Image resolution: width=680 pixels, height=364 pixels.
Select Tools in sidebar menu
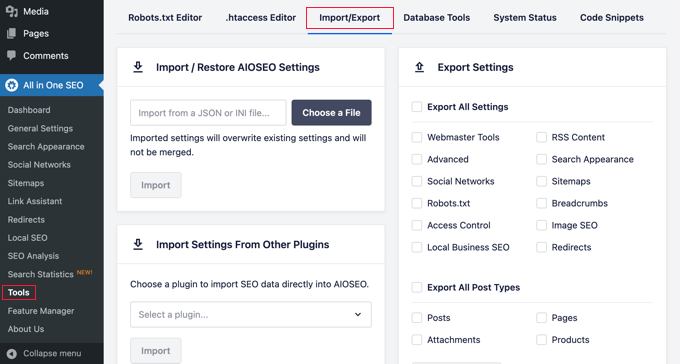[x=19, y=292]
